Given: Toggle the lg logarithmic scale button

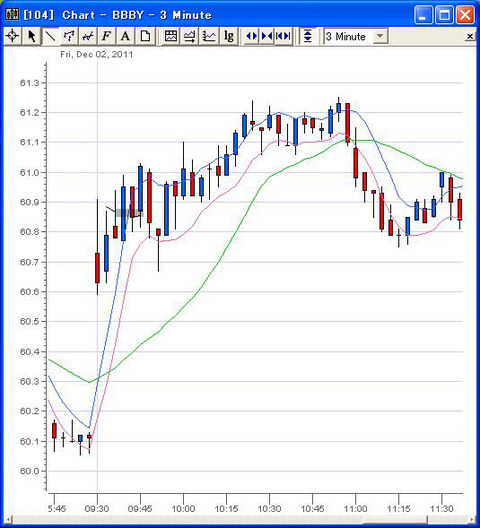Looking at the screenshot, I should 229,36.
